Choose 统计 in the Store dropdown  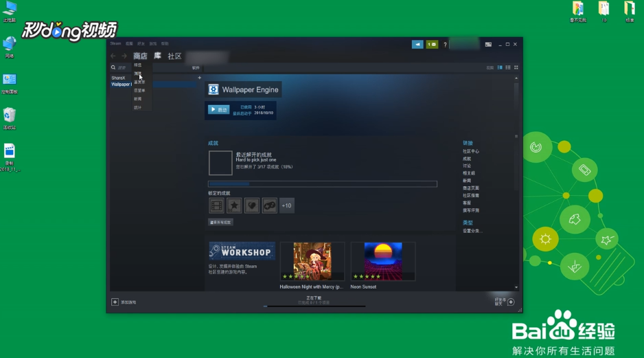tap(137, 108)
